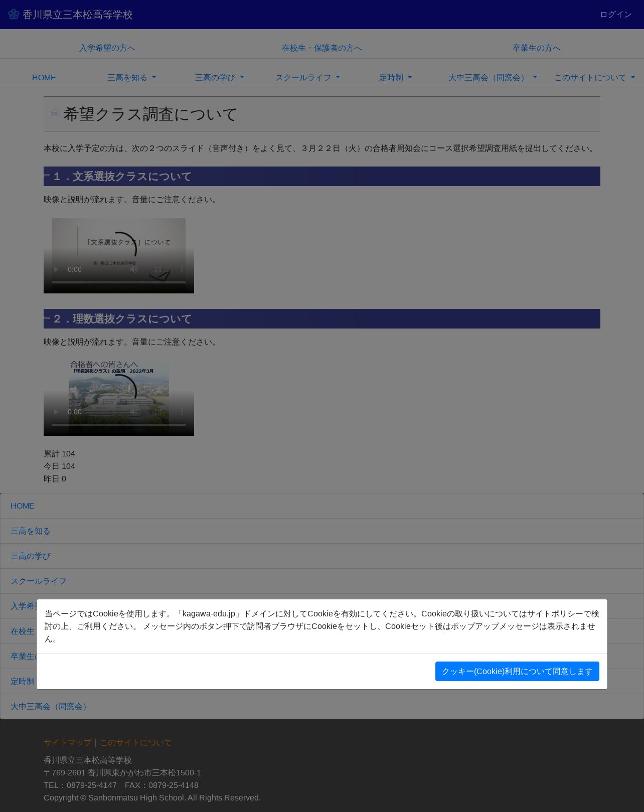Click the footer address 〒769-2601 text
Image resolution: width=644 pixels, height=812 pixels.
click(122, 773)
